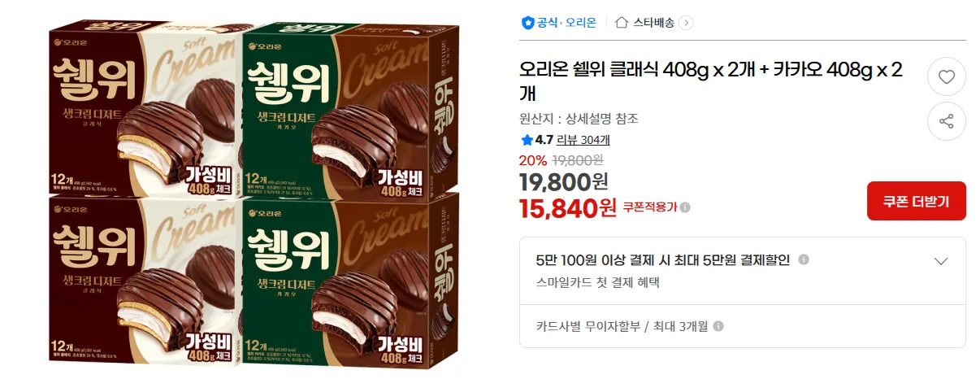Click the 원산지 : 상세설명 참조 text
The image size is (980, 379).
click(579, 119)
